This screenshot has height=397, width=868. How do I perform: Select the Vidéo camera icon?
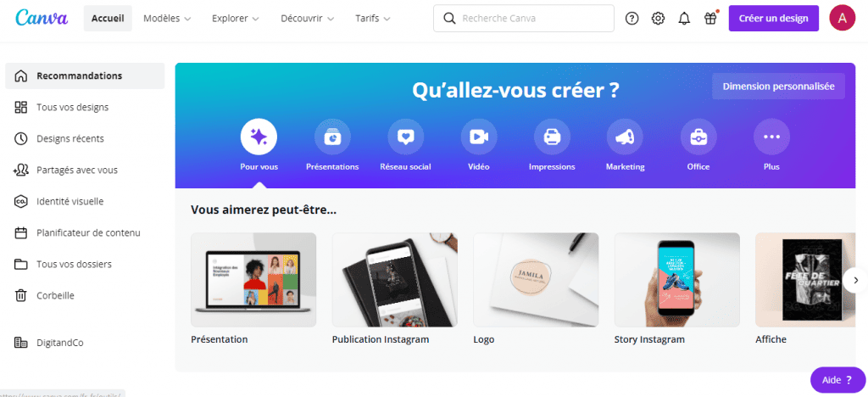[479, 137]
